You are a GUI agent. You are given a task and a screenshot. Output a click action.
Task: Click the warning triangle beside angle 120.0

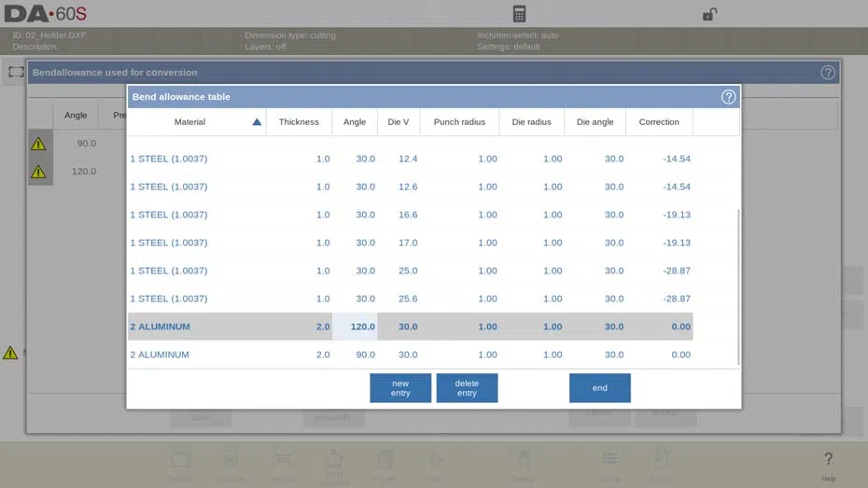tap(38, 172)
